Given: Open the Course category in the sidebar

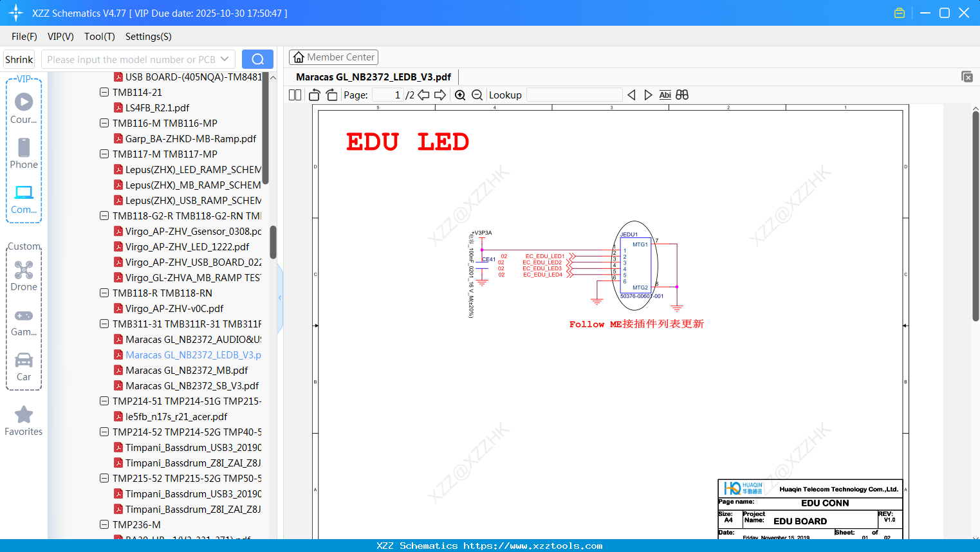Looking at the screenshot, I should (24, 109).
